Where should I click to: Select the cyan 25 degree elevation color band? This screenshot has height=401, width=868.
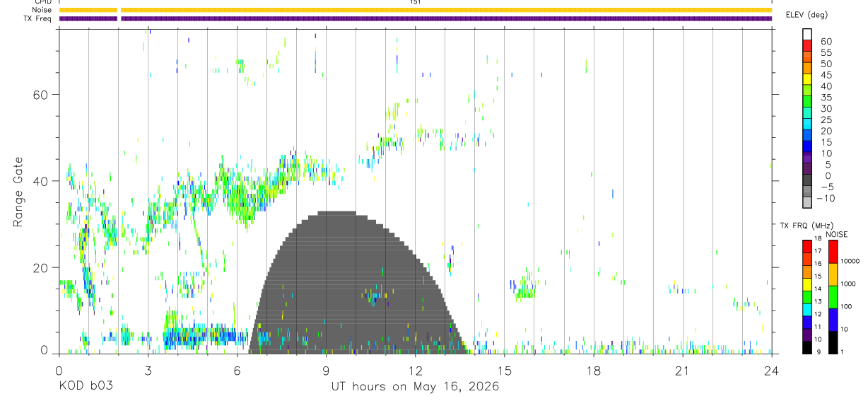807,125
